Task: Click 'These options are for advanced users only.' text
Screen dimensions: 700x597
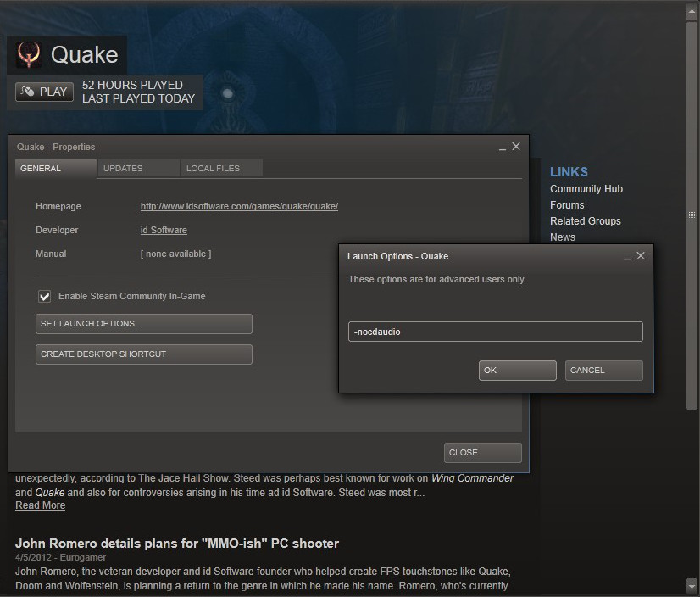Action: pyautogui.click(x=437, y=279)
